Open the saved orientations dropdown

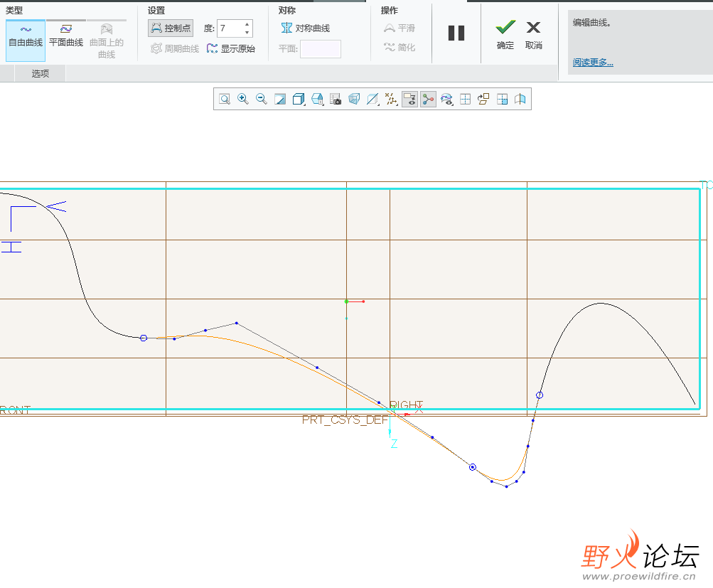click(317, 99)
